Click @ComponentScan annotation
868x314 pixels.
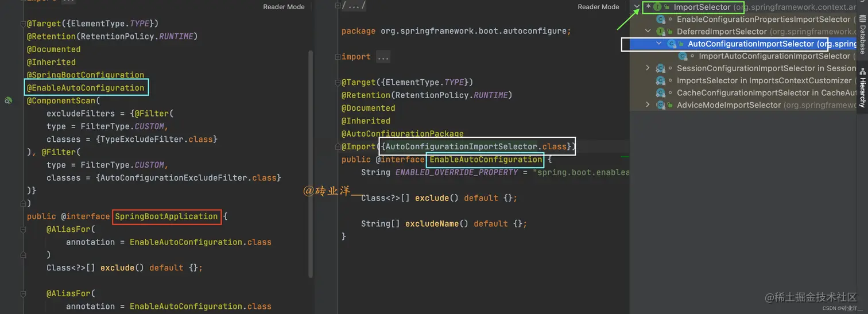tap(61, 100)
